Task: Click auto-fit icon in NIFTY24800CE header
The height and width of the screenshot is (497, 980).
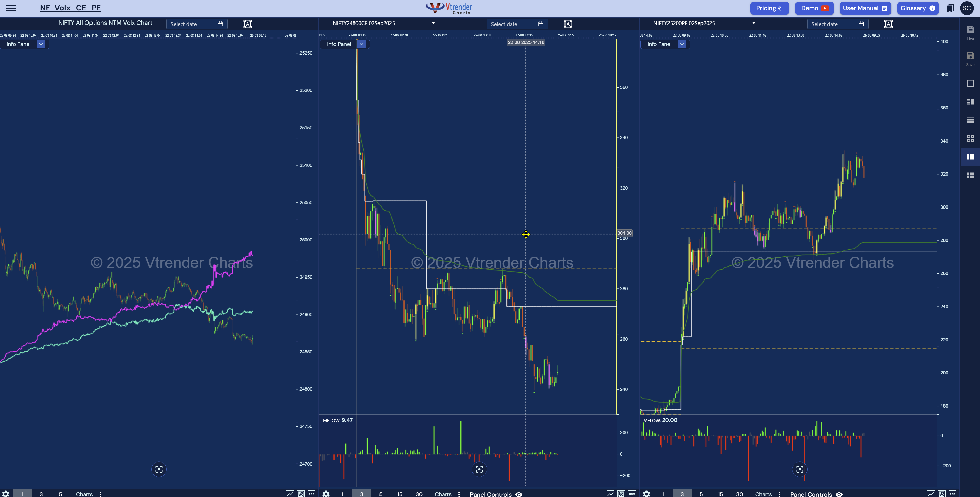Action: (568, 24)
